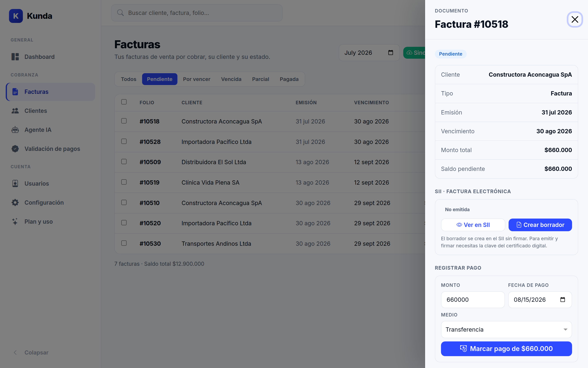Click the cloud sync icon
This screenshot has width=588, height=368.
tap(409, 53)
